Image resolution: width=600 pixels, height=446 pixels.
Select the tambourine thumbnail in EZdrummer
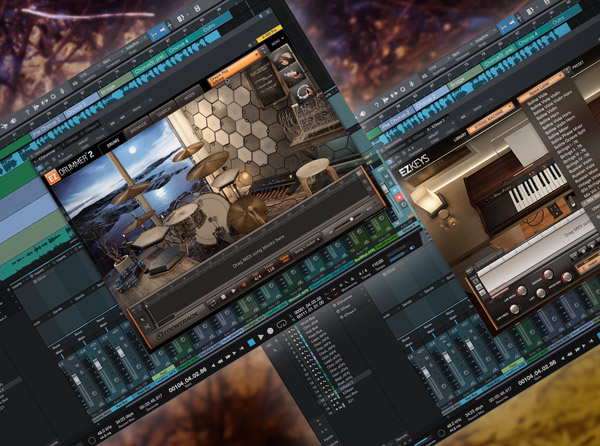click(x=303, y=92)
